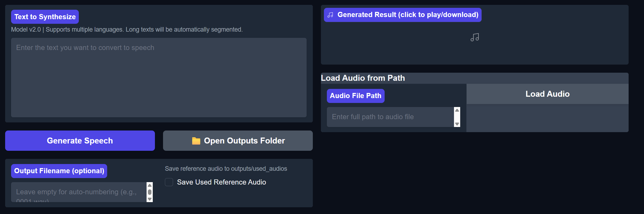Click the 'Enter full path to audio file' field
644x214 pixels.
pos(390,117)
